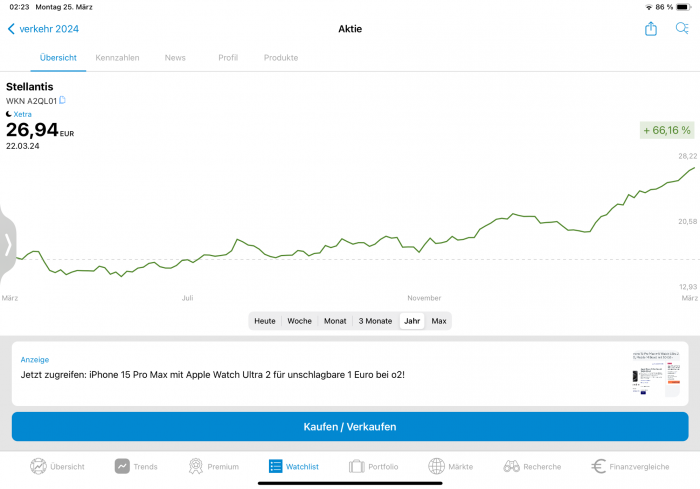Open the Trends icon in bottom bar
This screenshot has height=489, width=700.
coord(122,466)
